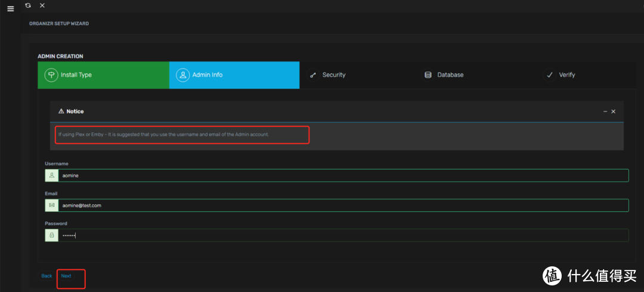Focus the Username input field
The width and height of the screenshot is (644, 292).
[x=343, y=176]
